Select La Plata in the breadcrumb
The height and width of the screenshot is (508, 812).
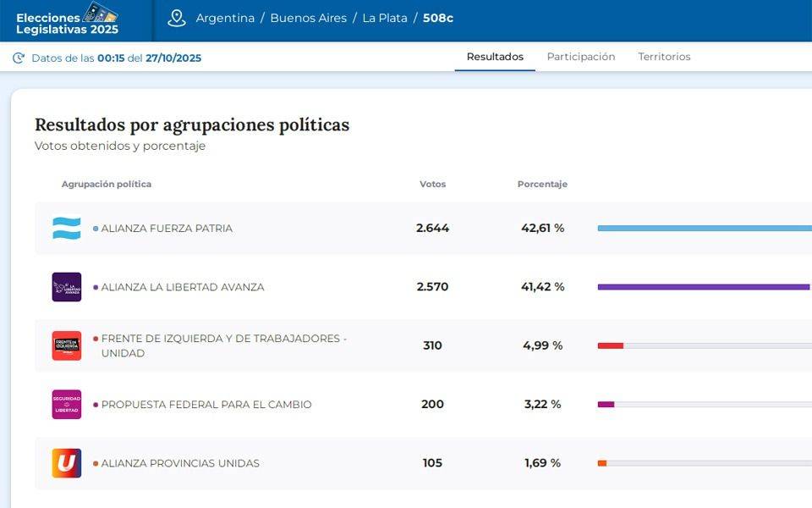tap(384, 19)
